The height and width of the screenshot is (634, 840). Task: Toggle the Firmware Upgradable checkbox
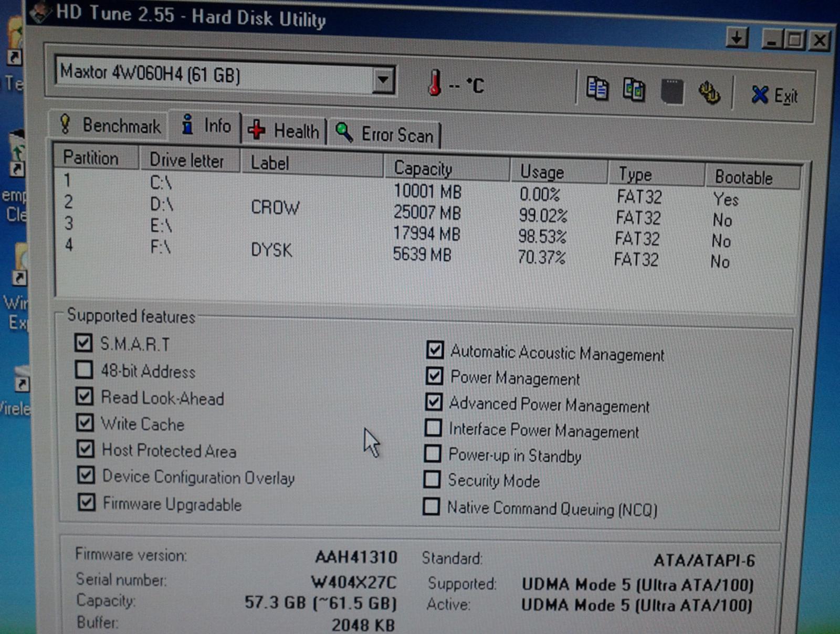pos(87,502)
